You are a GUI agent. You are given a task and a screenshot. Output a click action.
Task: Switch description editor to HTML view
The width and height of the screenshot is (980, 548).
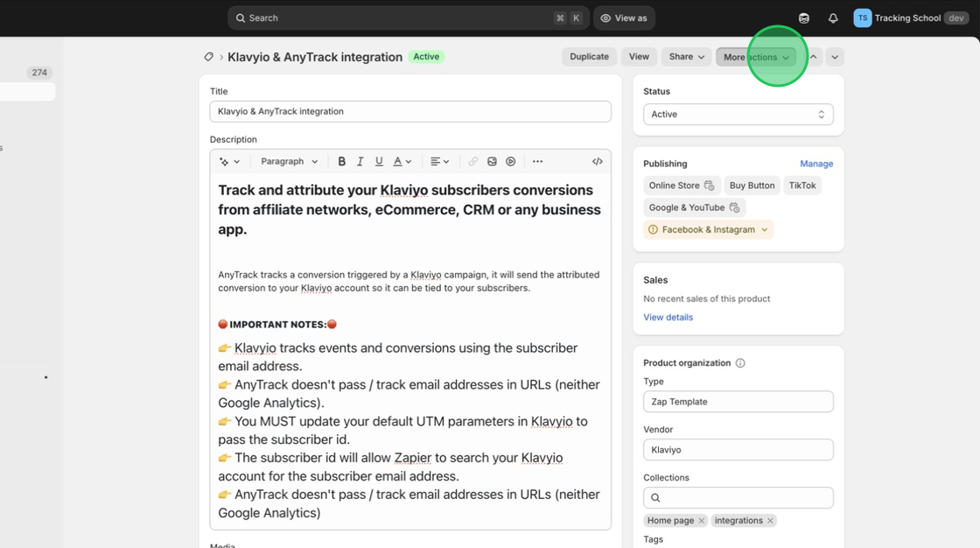(x=598, y=162)
